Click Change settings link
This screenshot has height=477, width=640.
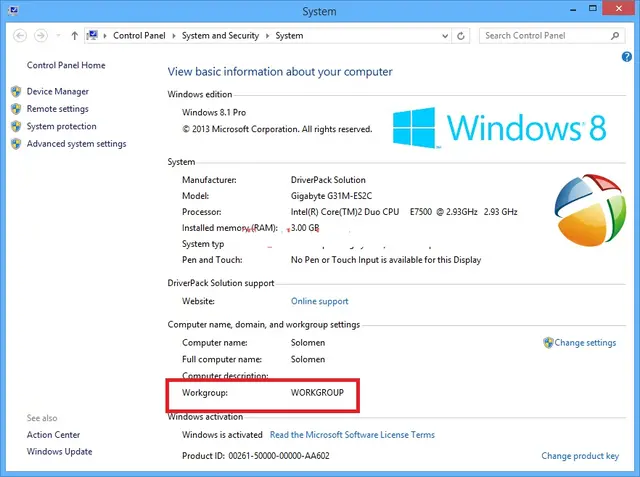pyautogui.click(x=585, y=343)
